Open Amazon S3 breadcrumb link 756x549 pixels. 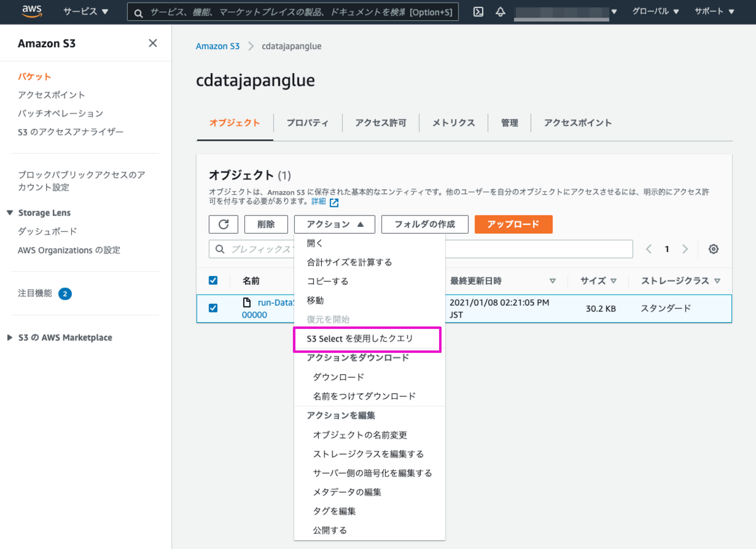[x=218, y=47]
